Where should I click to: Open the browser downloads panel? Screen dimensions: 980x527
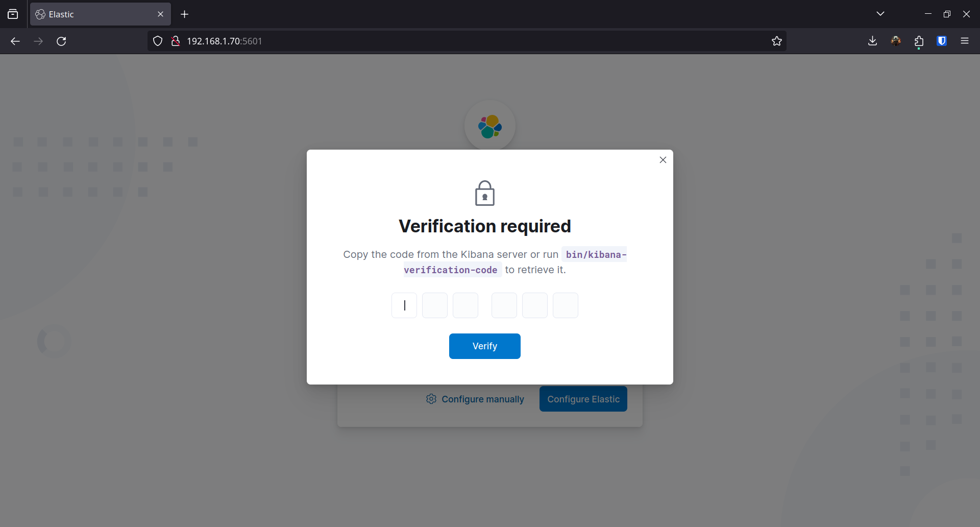872,41
